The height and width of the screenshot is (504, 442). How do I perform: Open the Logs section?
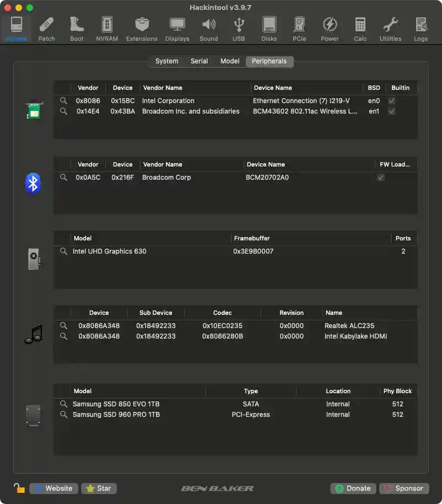tap(421, 28)
